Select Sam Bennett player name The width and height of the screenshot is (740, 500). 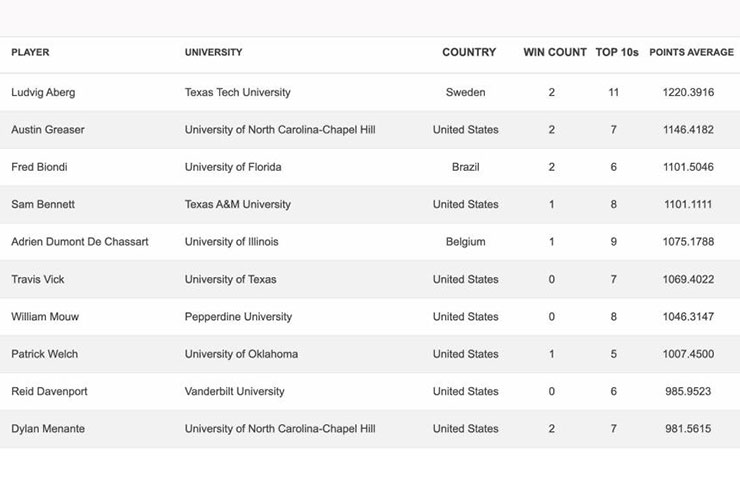pyautogui.click(x=43, y=204)
